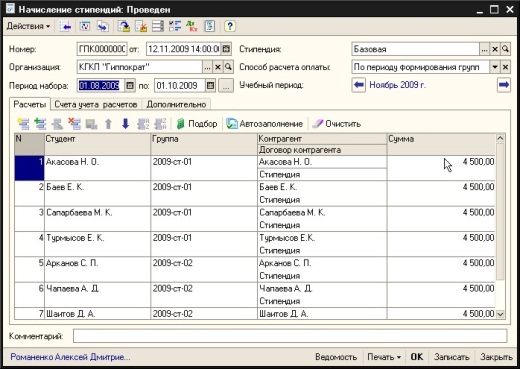Screen dimensions: 520x369
Task: Click the go-to-related-documents toolbar icon
Action: (103, 26)
